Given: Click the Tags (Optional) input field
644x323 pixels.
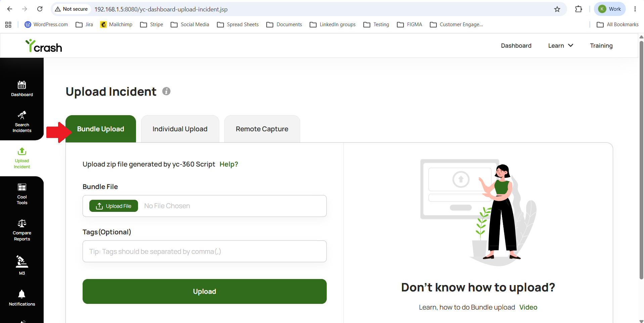Looking at the screenshot, I should point(204,251).
